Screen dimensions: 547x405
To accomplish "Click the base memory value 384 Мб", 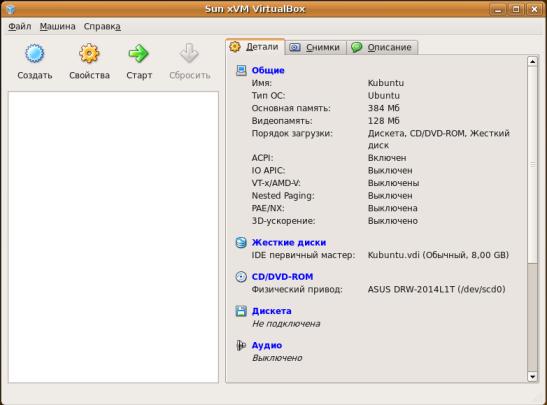I will click(x=383, y=108).
